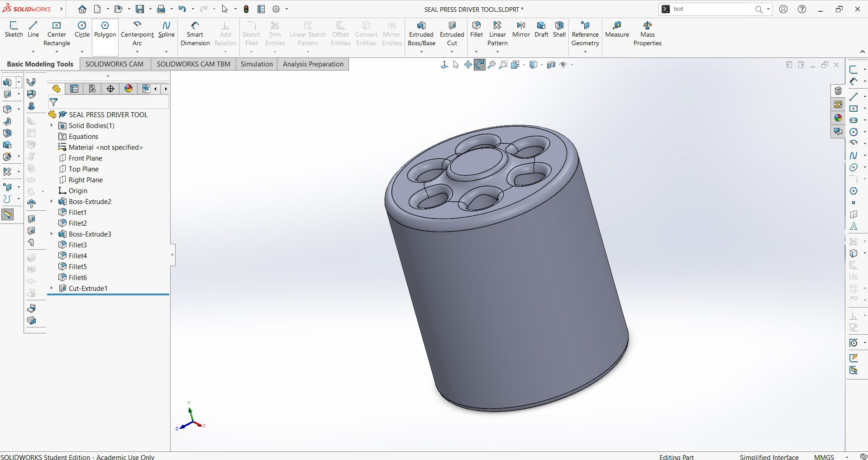Expand the Boss-Extrude3 feature
Screen dimensions: 868x460
(x=51, y=234)
